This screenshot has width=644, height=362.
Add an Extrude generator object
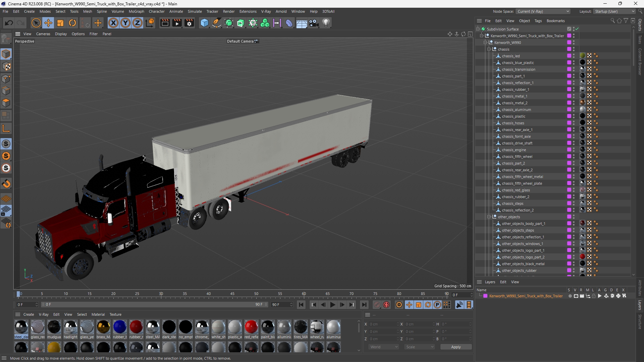(x=241, y=23)
